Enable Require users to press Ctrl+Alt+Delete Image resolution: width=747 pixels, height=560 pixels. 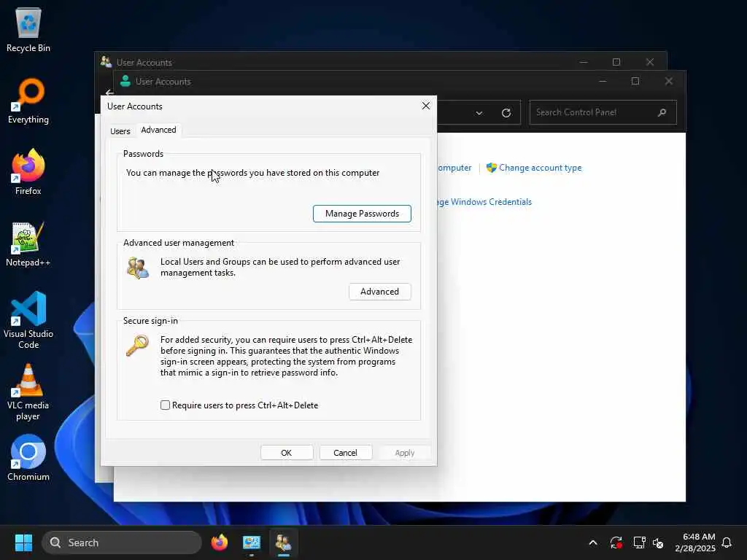tap(166, 405)
